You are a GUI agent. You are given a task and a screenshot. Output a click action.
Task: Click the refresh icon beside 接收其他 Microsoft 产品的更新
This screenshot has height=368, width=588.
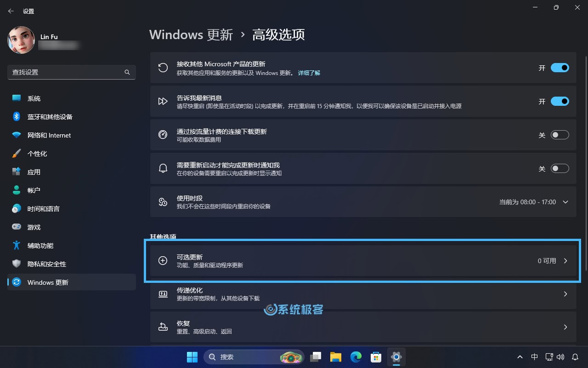click(x=163, y=68)
